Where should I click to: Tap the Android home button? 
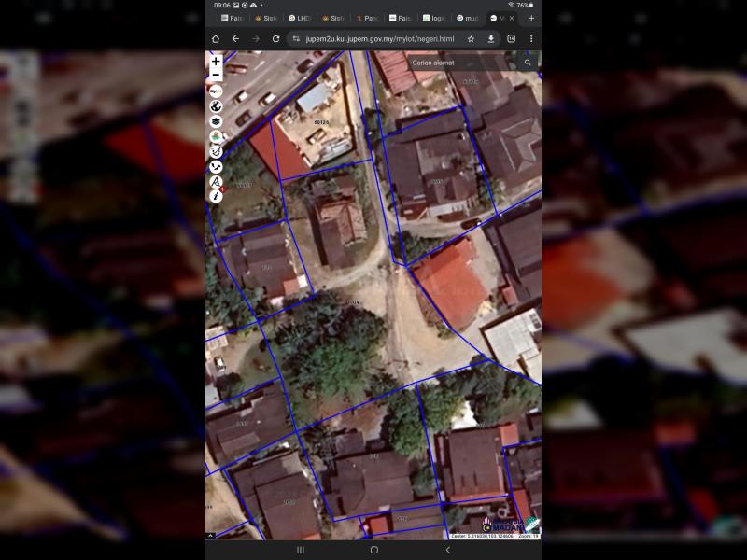373,550
